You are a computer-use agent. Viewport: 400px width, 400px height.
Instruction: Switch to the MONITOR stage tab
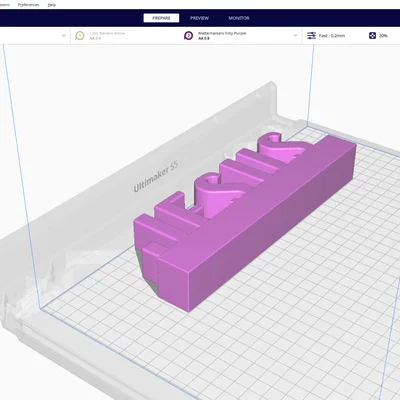pyautogui.click(x=239, y=18)
